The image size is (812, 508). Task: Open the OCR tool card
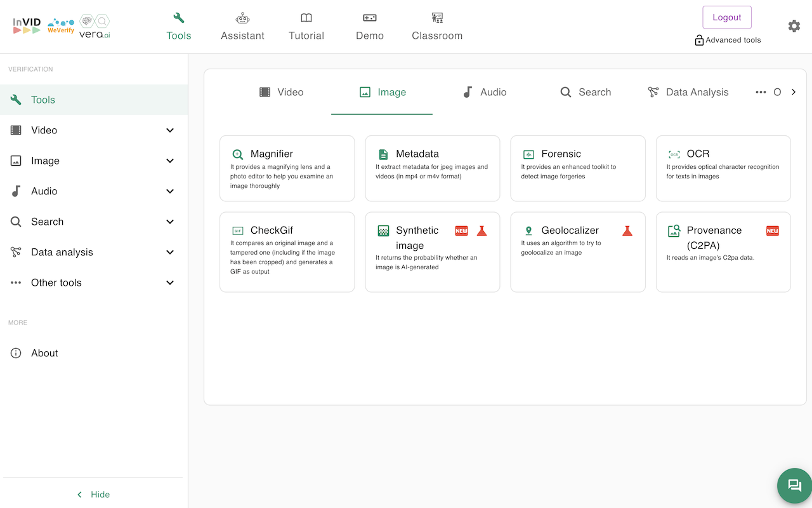[723, 168]
